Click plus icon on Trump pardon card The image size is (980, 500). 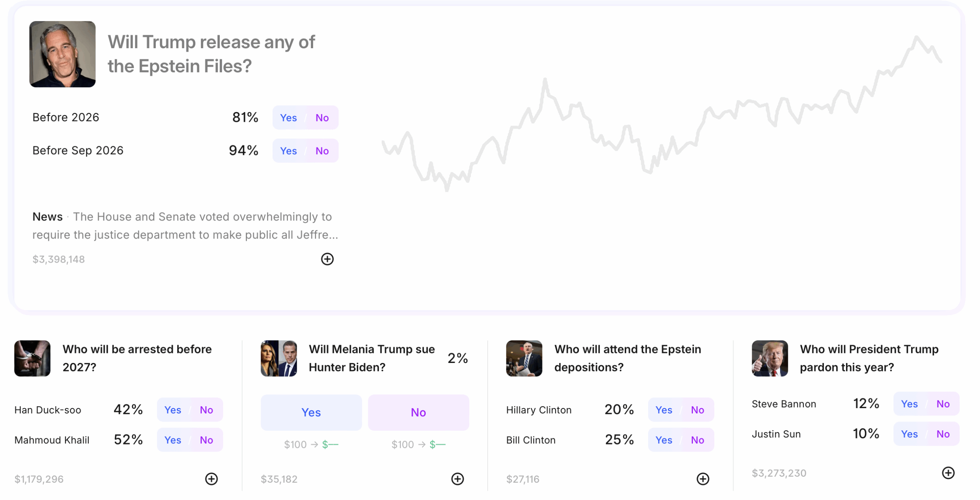coord(948,473)
